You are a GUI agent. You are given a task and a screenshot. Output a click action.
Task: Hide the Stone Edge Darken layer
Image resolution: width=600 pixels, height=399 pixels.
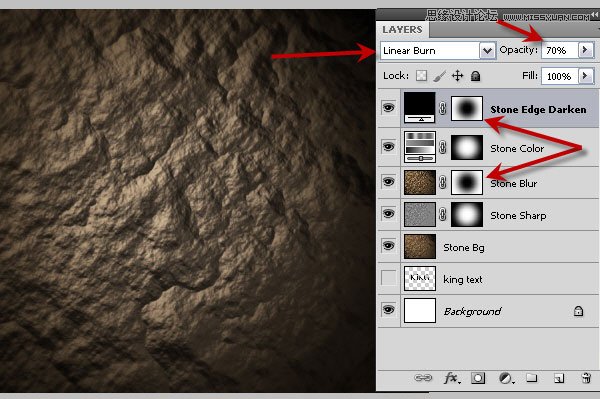pos(388,108)
